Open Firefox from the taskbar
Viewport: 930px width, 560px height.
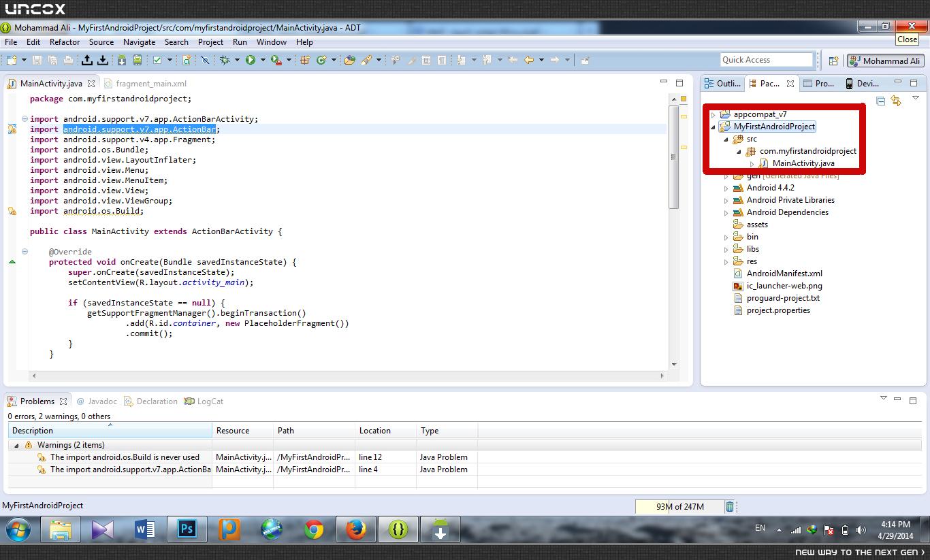point(356,529)
